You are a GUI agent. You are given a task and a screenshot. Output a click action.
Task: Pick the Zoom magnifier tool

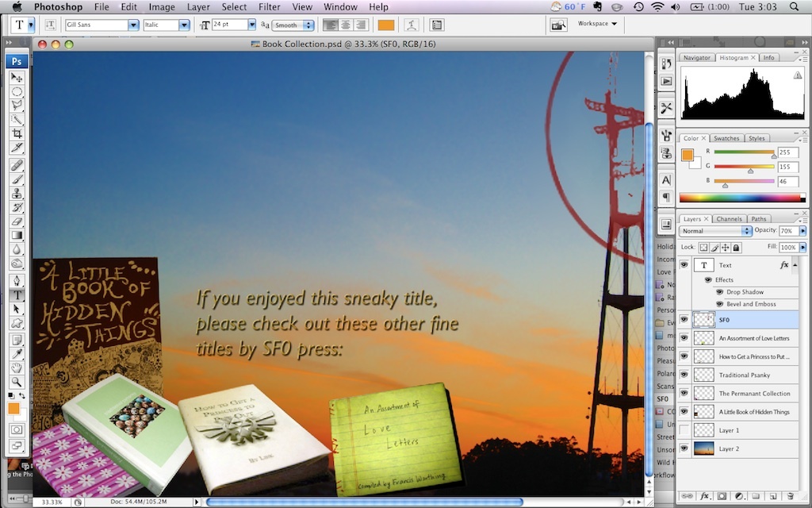coord(17,382)
